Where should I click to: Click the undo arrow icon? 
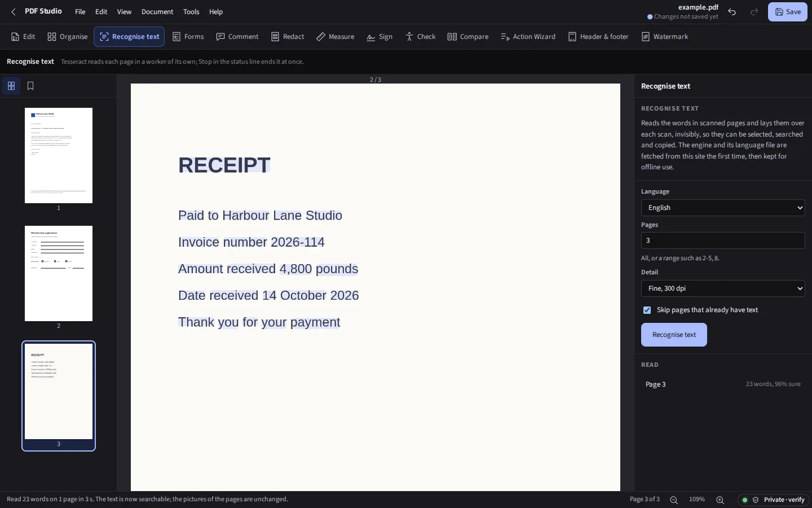pos(732,12)
